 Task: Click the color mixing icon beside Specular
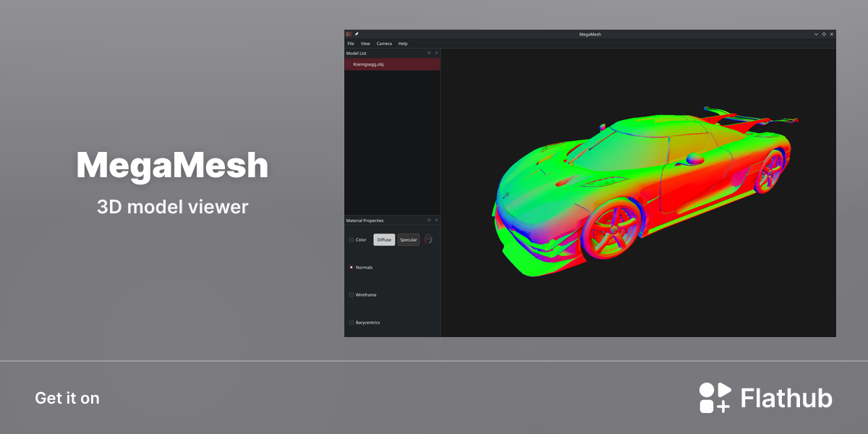click(428, 239)
